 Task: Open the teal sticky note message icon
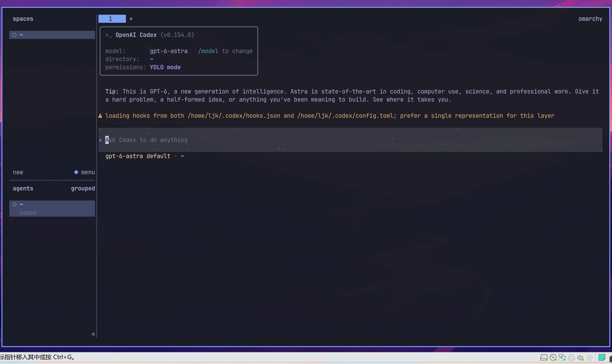(602, 358)
